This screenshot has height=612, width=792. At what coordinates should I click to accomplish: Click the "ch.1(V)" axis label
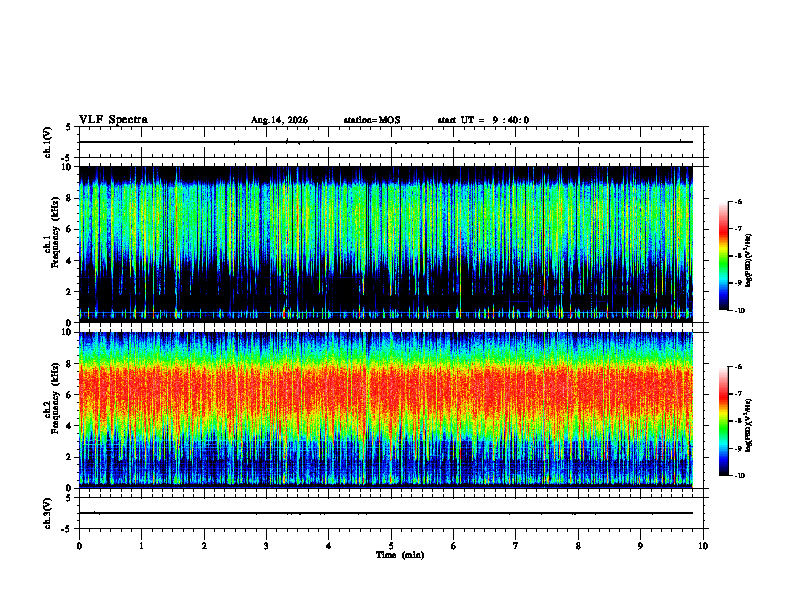[48, 142]
